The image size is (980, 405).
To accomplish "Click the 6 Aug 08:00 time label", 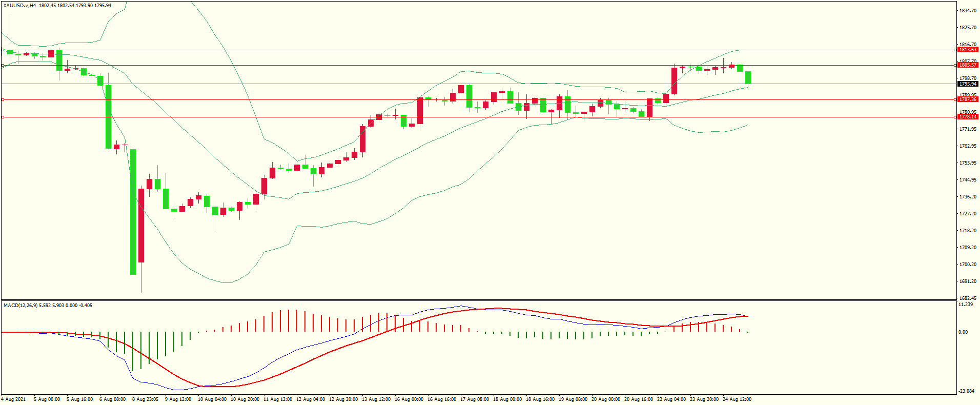I will tap(113, 399).
